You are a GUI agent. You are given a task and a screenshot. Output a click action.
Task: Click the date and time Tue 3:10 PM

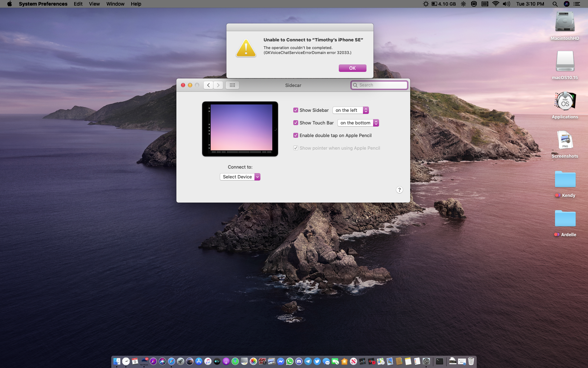(530, 4)
